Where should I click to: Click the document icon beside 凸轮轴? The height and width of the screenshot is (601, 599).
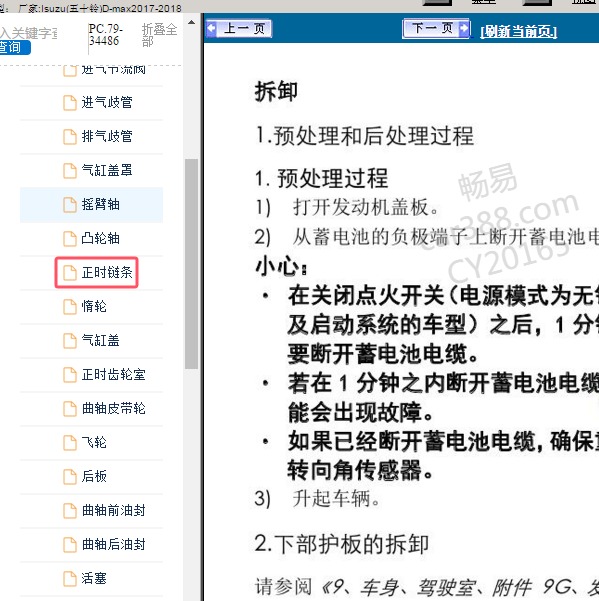point(70,239)
